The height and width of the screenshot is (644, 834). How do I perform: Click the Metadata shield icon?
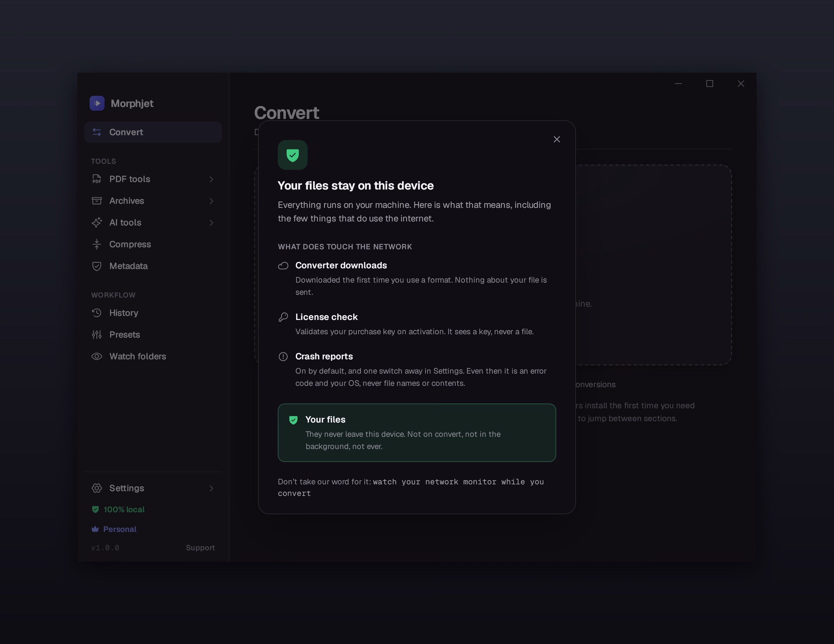pyautogui.click(x=97, y=266)
